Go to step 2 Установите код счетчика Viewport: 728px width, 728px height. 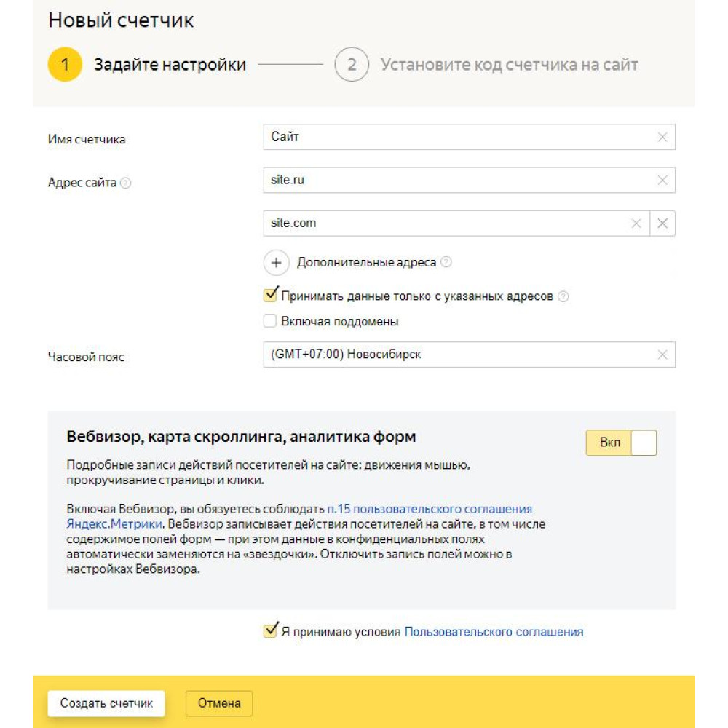click(352, 65)
